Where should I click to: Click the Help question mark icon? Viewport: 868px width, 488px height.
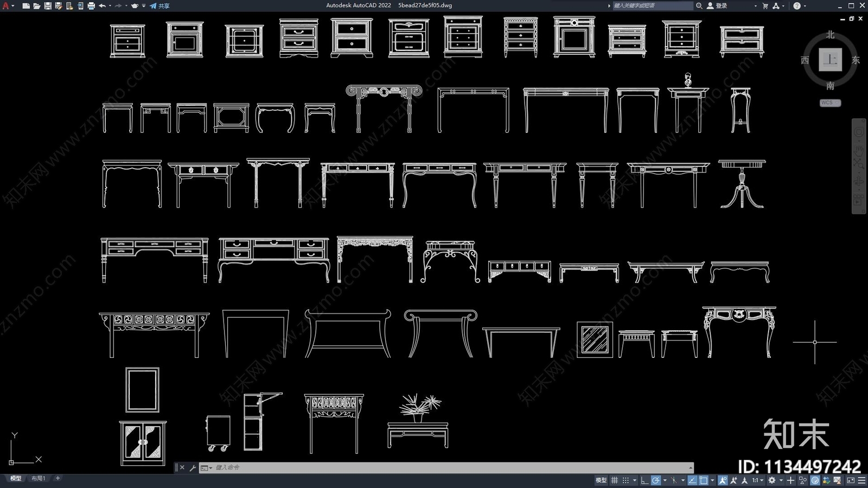point(797,5)
